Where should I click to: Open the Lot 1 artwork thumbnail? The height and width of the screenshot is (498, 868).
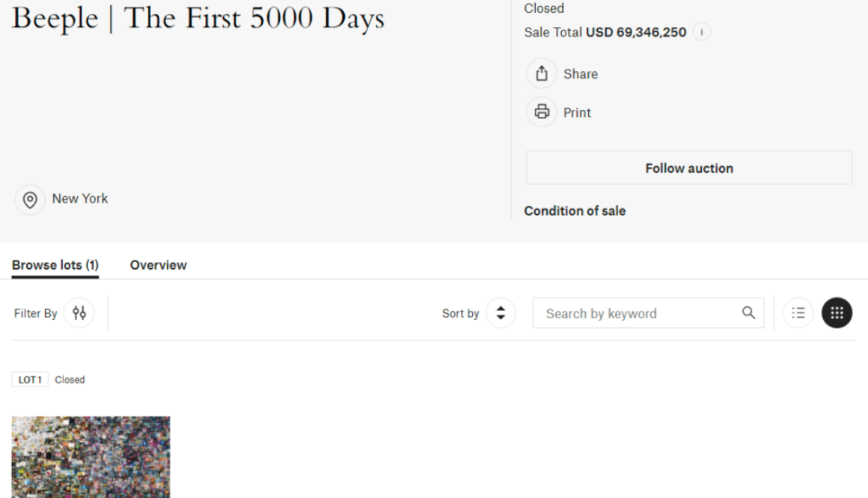coord(91,457)
